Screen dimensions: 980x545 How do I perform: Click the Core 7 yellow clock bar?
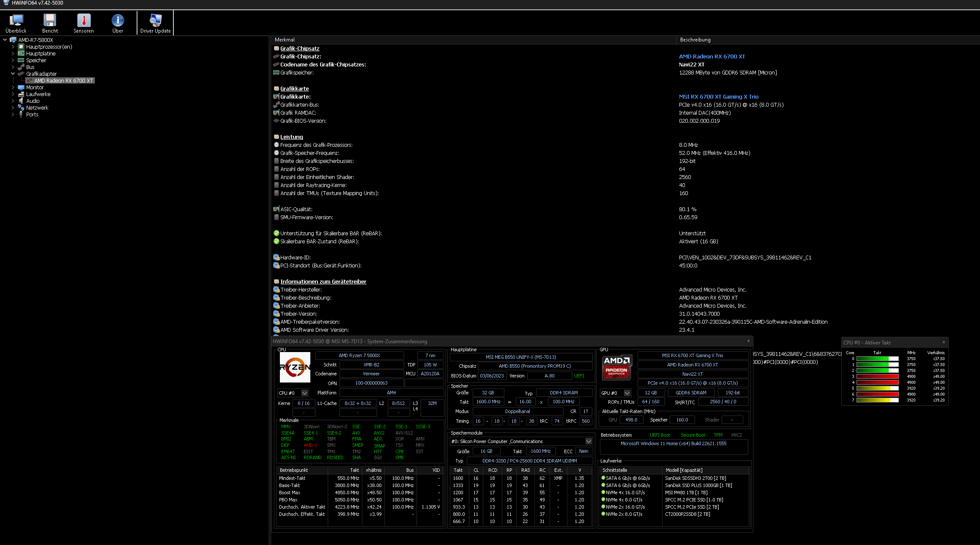877,400
